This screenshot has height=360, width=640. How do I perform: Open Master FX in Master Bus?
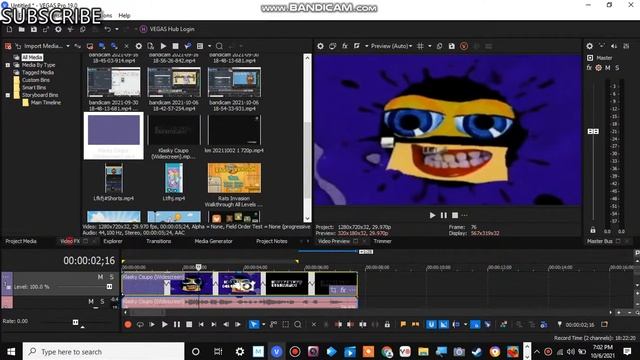click(589, 68)
